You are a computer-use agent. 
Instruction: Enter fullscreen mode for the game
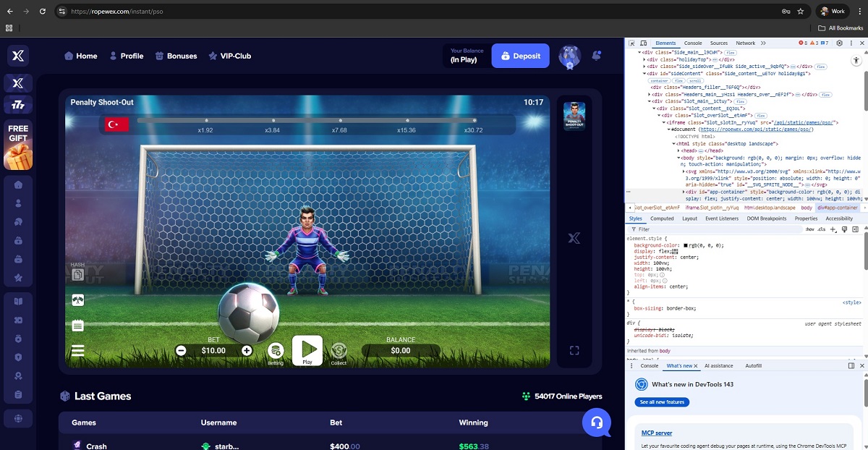[x=574, y=351]
